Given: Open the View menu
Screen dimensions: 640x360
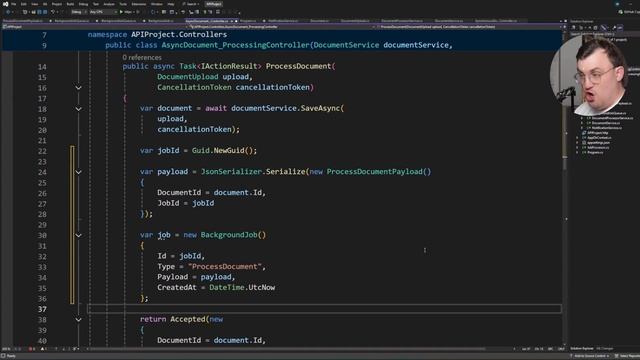Looking at the screenshot, I should click(34, 4).
